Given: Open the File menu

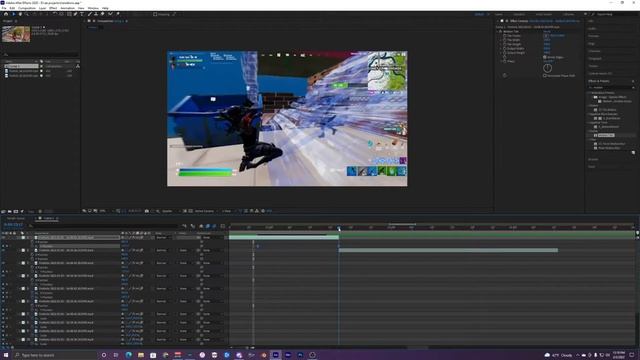Looking at the screenshot, I should pos(4,8).
